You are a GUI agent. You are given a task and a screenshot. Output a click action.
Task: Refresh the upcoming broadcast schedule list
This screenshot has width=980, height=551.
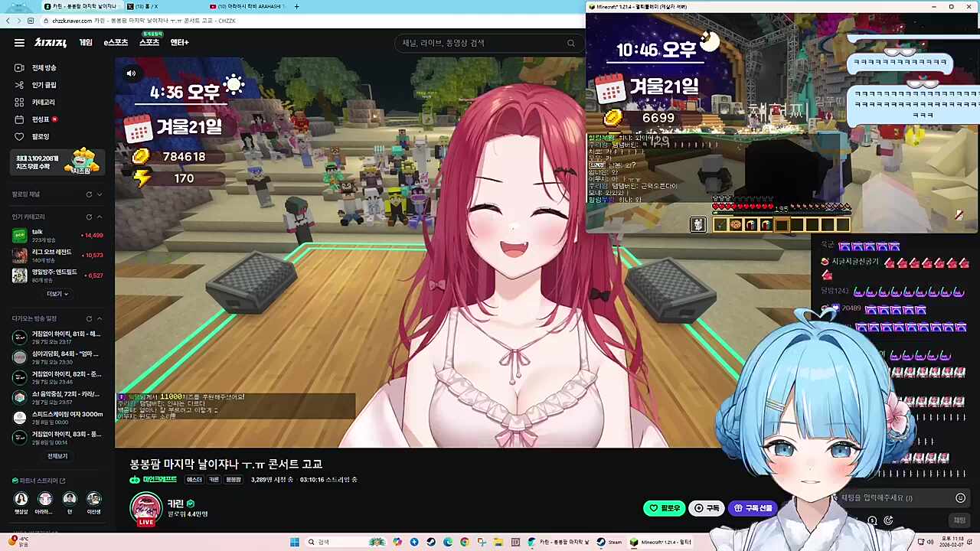89,318
